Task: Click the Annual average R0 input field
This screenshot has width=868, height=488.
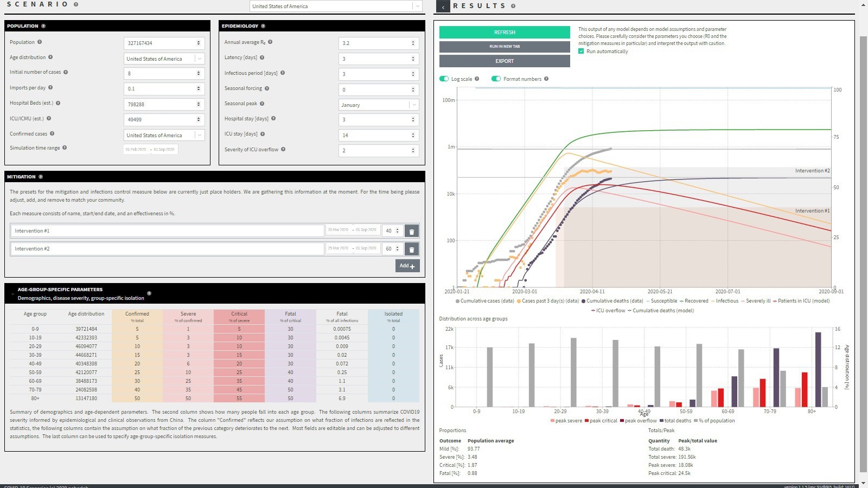Action: pyautogui.click(x=374, y=43)
